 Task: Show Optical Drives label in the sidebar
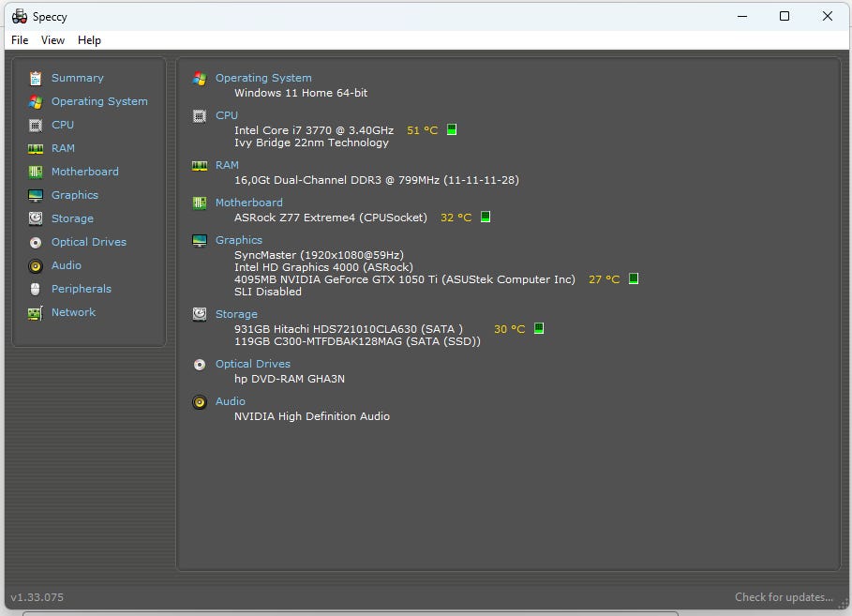click(x=89, y=242)
